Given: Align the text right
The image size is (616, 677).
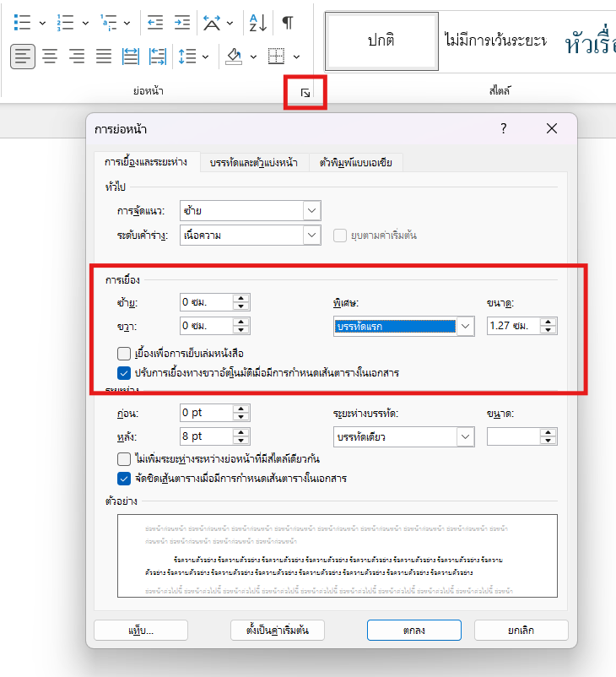Looking at the screenshot, I should point(77,56).
